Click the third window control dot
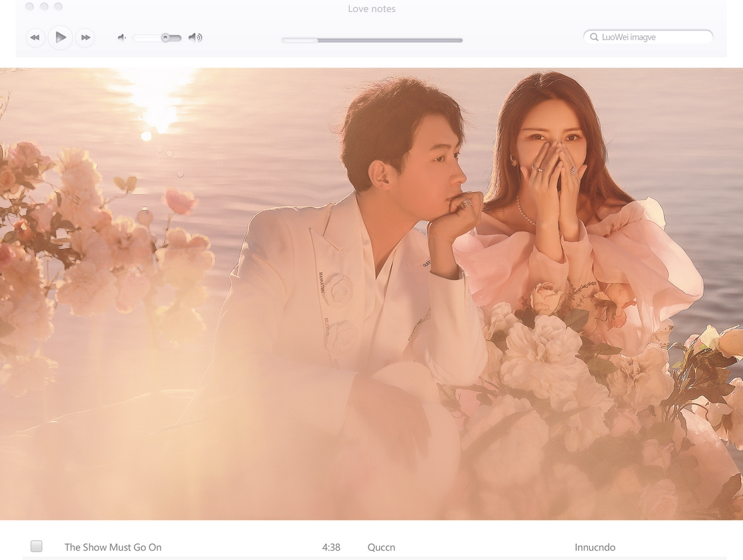This screenshot has height=560, width=743. pos(58,7)
